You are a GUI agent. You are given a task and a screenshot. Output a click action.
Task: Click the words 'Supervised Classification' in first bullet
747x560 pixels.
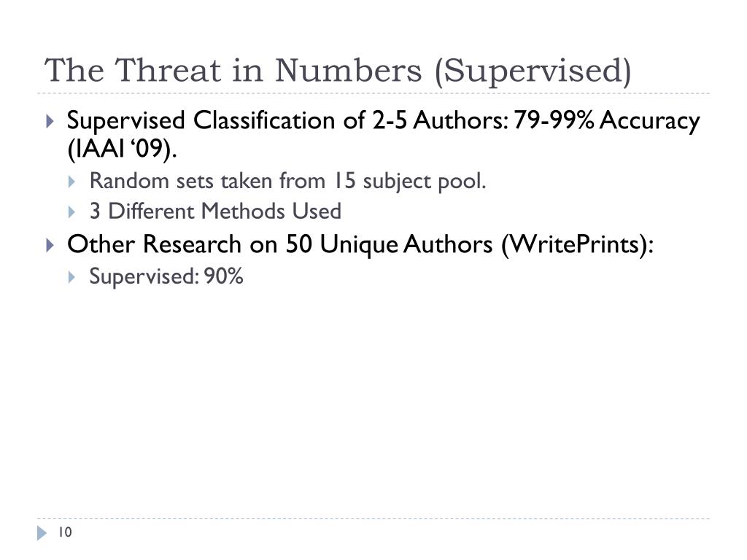coord(201,121)
